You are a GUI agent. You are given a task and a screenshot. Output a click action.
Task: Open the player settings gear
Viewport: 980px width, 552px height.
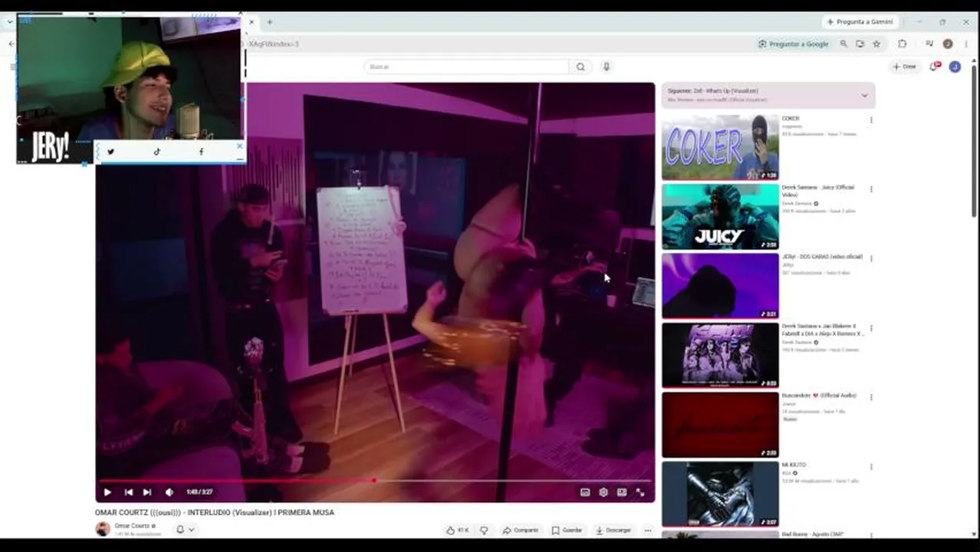603,492
